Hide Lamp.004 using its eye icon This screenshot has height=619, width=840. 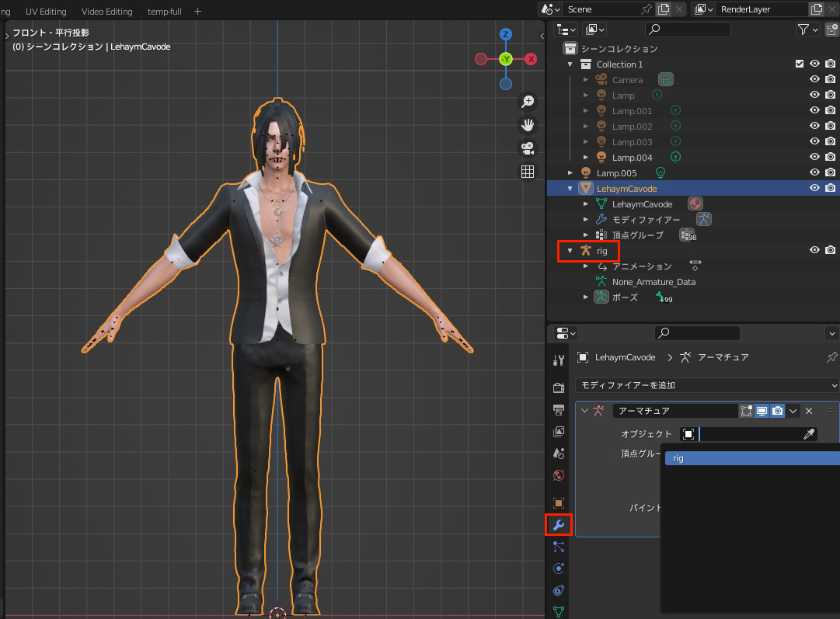[814, 158]
